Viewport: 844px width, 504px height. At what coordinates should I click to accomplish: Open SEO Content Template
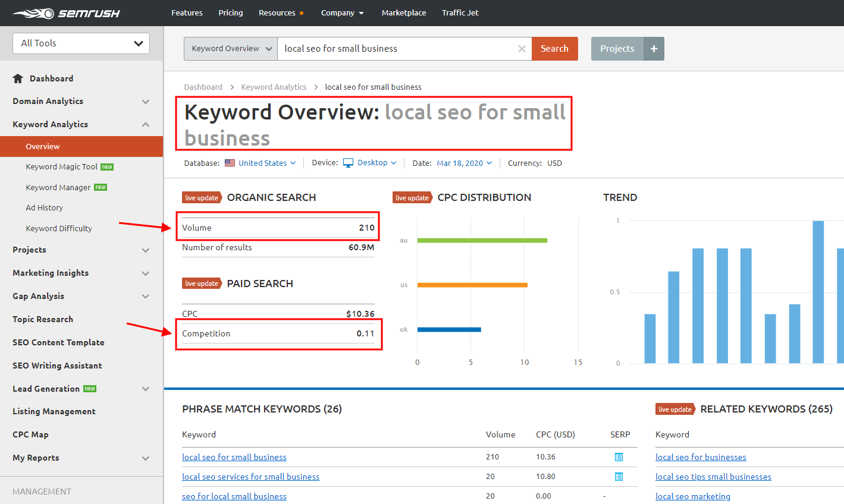coord(58,343)
